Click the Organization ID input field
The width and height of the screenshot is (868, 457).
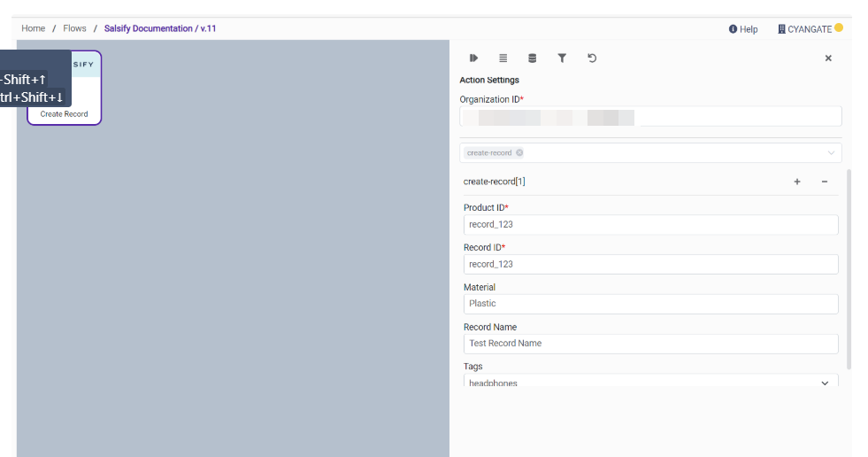[650, 117]
